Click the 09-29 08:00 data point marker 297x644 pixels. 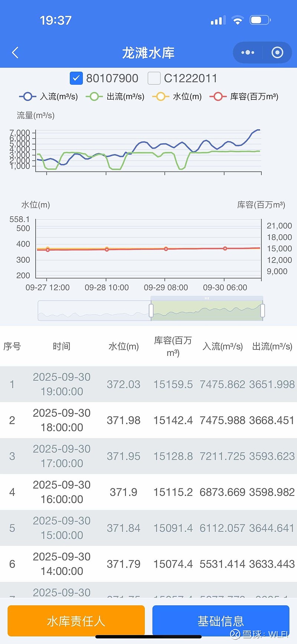166,249
